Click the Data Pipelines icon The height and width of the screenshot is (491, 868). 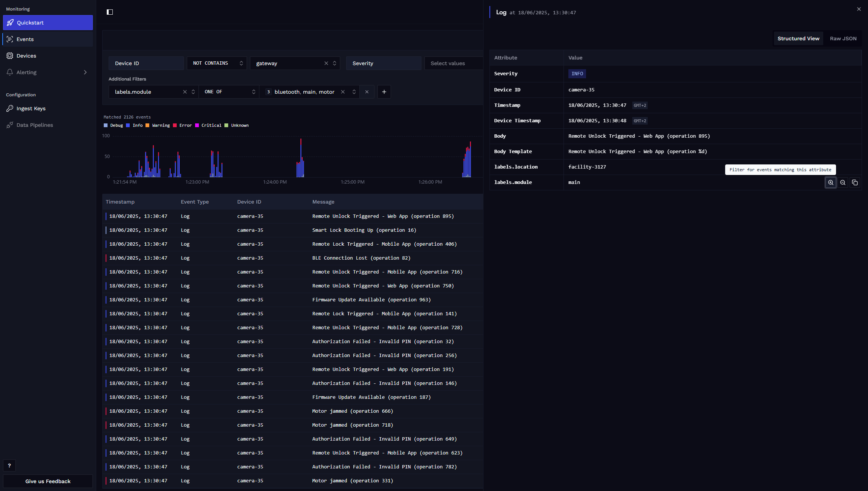tap(10, 125)
